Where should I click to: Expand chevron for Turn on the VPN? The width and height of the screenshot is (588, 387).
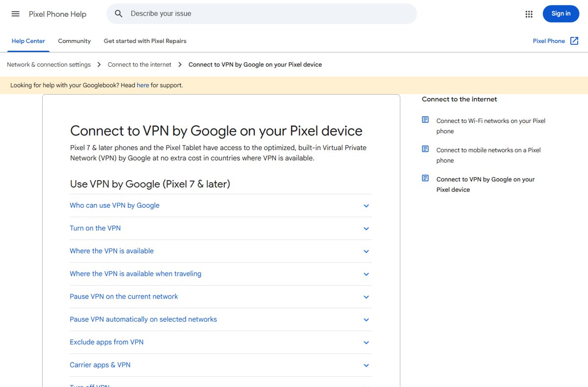point(366,229)
